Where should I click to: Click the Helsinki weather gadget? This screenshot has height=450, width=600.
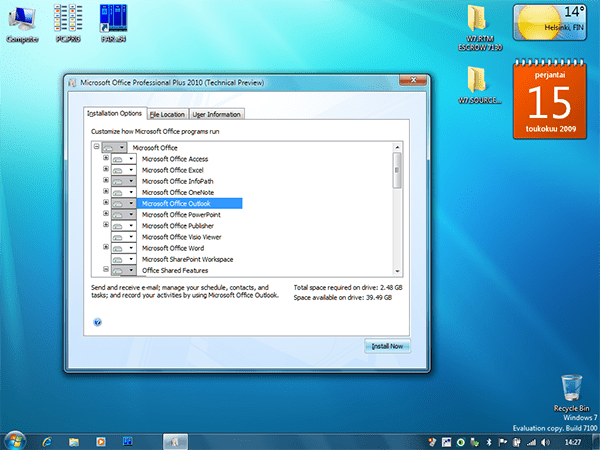(549, 22)
